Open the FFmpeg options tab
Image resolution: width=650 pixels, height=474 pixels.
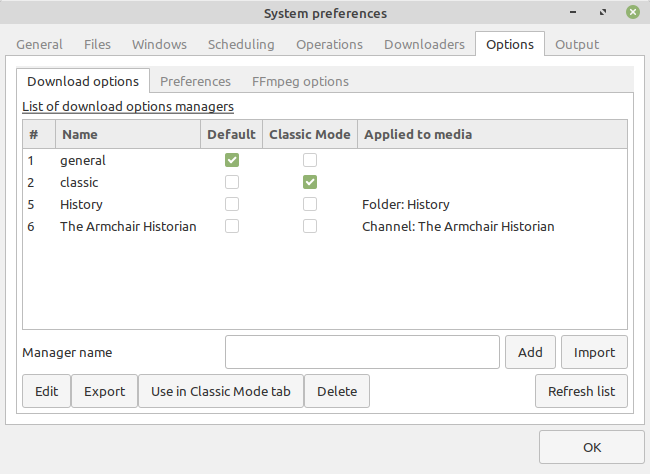pos(300,81)
